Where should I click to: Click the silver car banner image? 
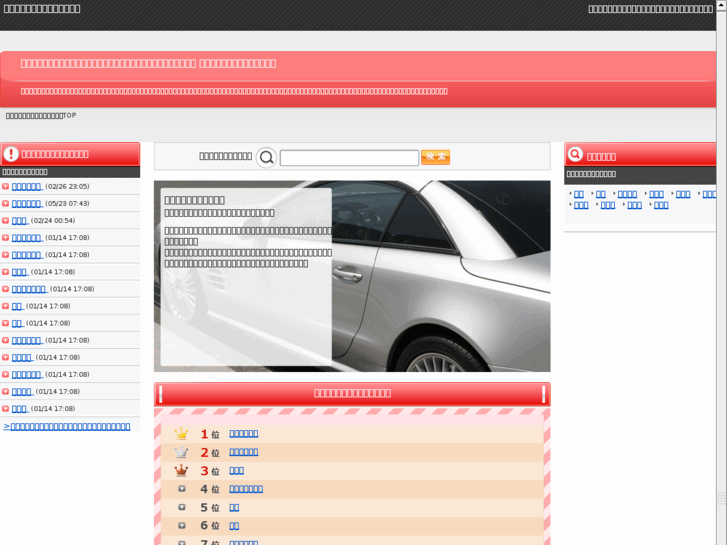(x=352, y=276)
